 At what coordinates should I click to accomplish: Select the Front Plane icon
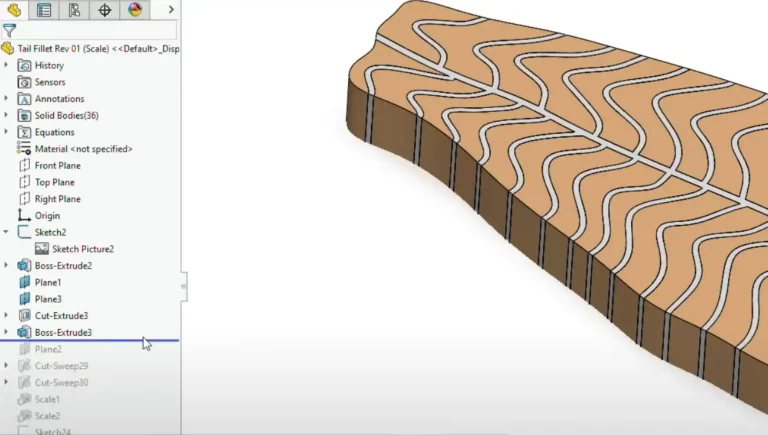(25, 165)
